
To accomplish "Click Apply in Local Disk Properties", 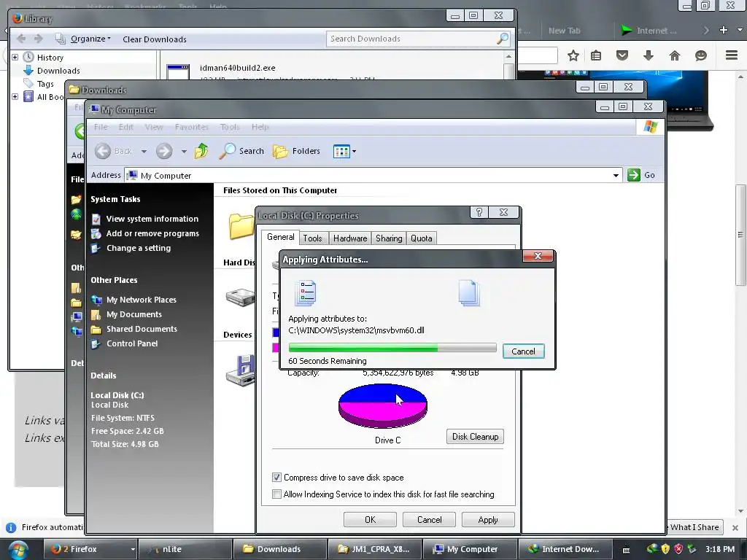I will point(488,519).
